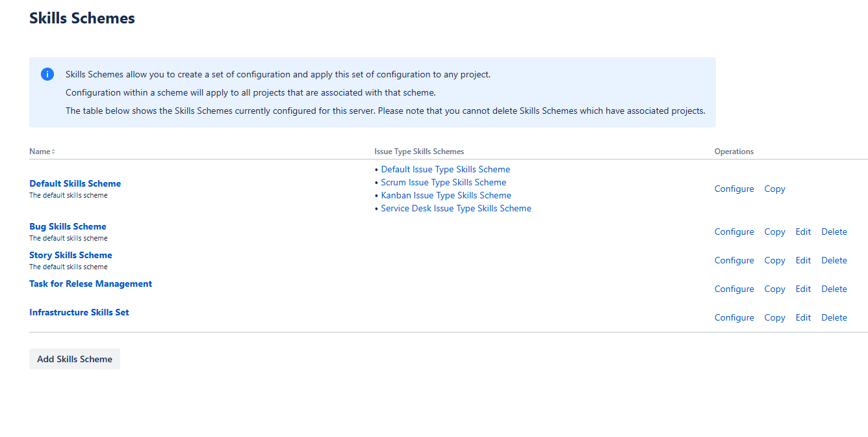
Task: Configure the Default Skills Scheme
Action: pyautogui.click(x=734, y=189)
